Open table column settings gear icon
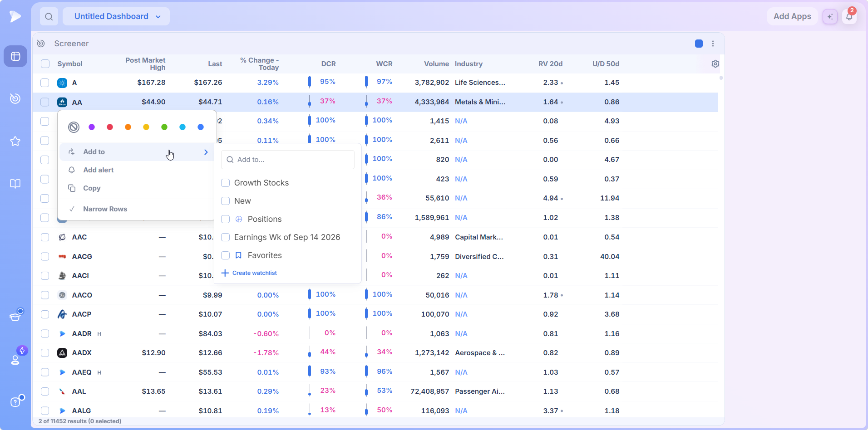The width and height of the screenshot is (868, 430). tap(715, 64)
